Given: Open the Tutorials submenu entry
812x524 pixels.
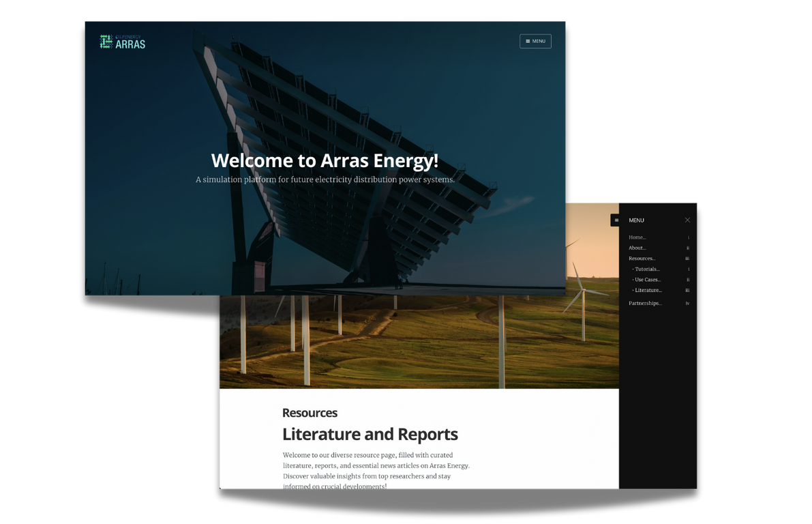Looking at the screenshot, I should tap(647, 270).
